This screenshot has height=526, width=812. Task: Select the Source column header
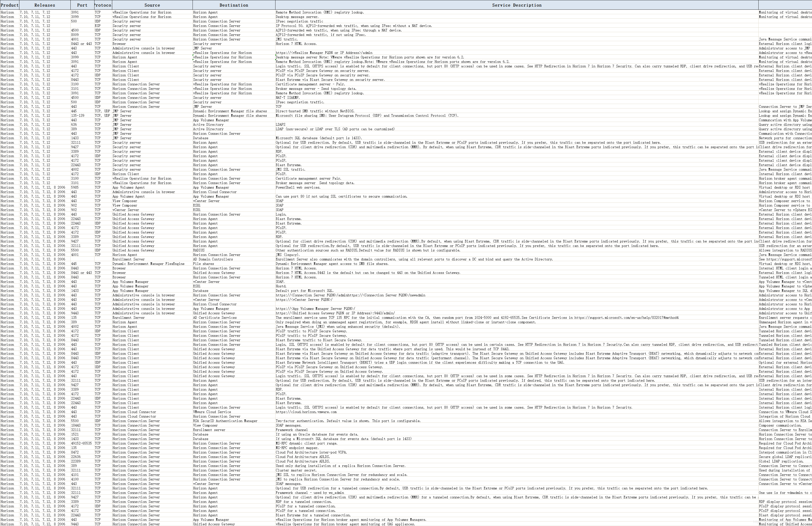coord(152,5)
